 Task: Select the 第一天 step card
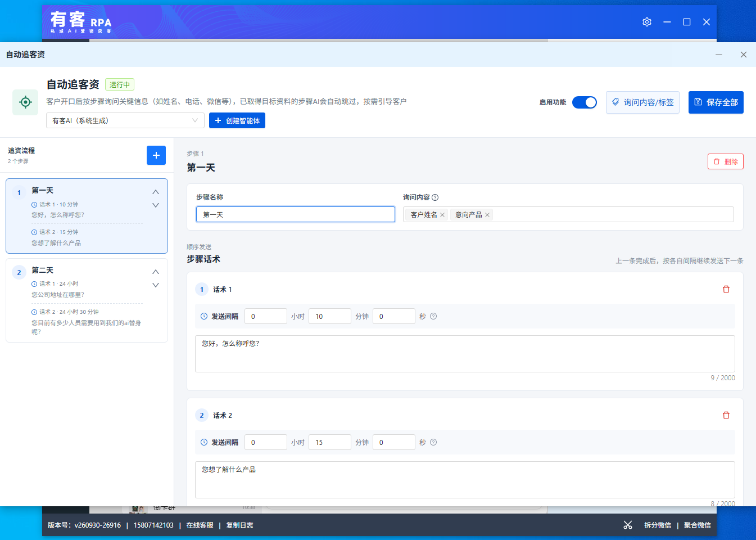(87, 216)
